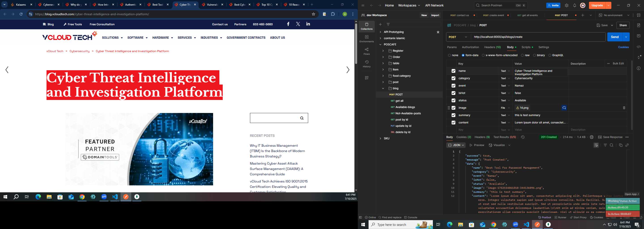Image resolution: width=644 pixels, height=229 pixels.
Task: Open vCloud Tech Facebook icon
Action: coord(288,24)
